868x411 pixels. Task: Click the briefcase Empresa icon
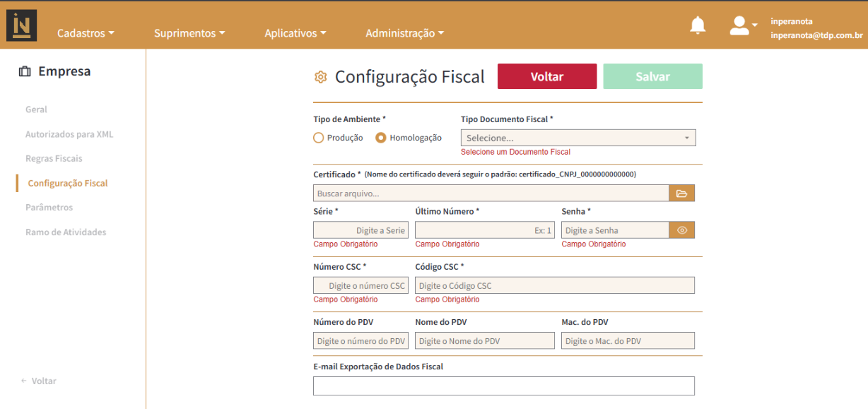(25, 71)
